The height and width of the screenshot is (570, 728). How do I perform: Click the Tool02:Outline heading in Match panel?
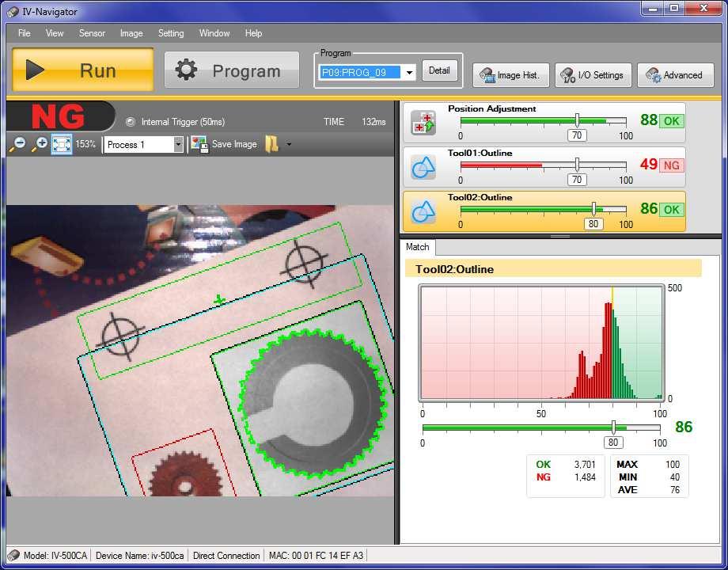tap(454, 269)
